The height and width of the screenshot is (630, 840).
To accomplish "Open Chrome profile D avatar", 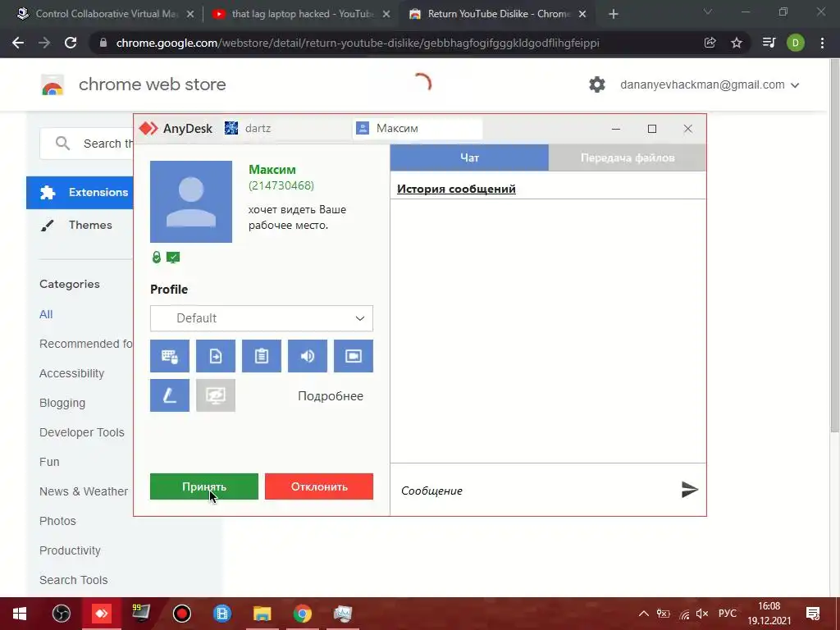I will [796, 43].
